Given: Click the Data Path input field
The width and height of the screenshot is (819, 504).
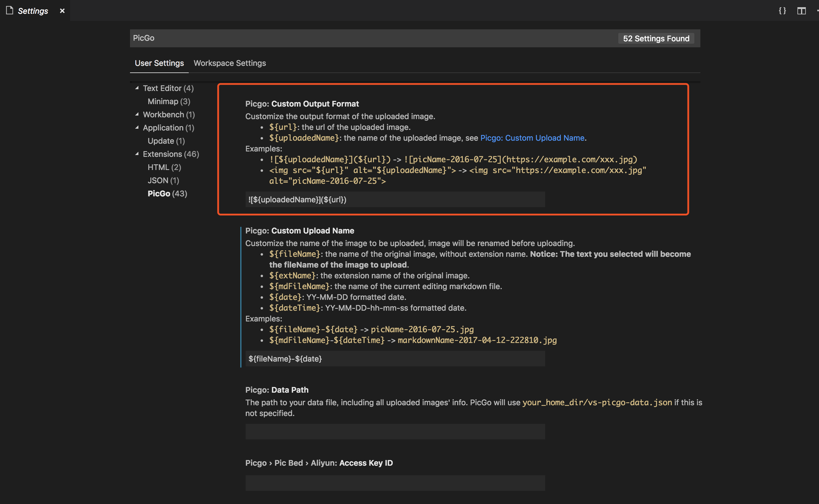Looking at the screenshot, I should [x=395, y=432].
